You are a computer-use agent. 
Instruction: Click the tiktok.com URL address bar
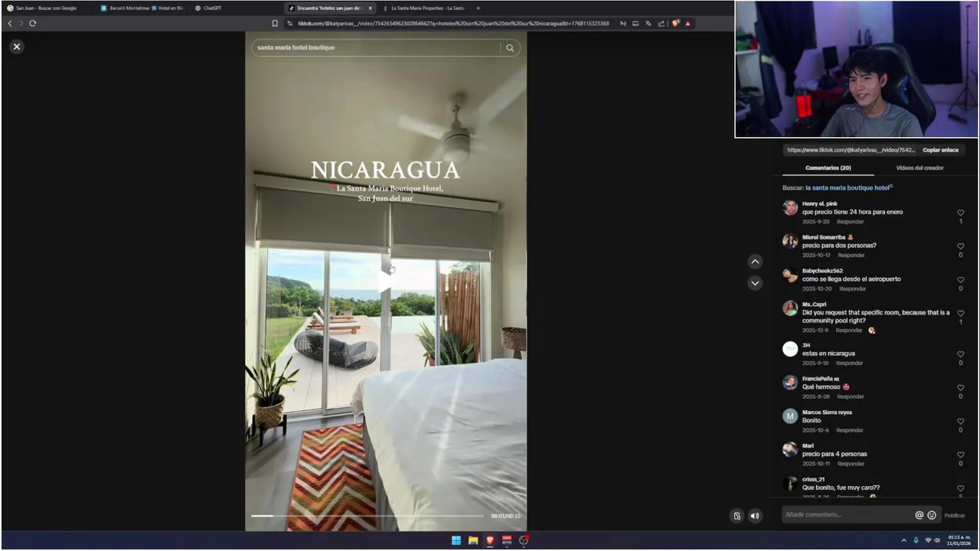tap(452, 23)
